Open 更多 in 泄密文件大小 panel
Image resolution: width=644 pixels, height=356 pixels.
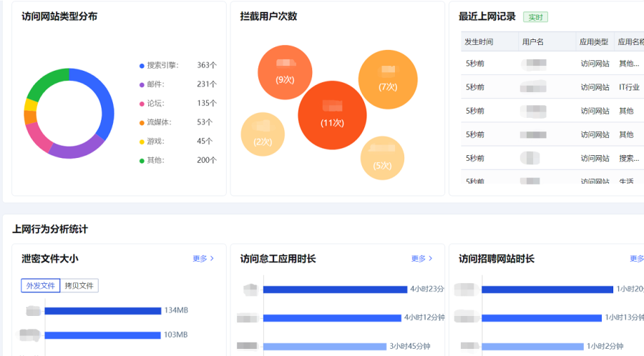[203, 259]
